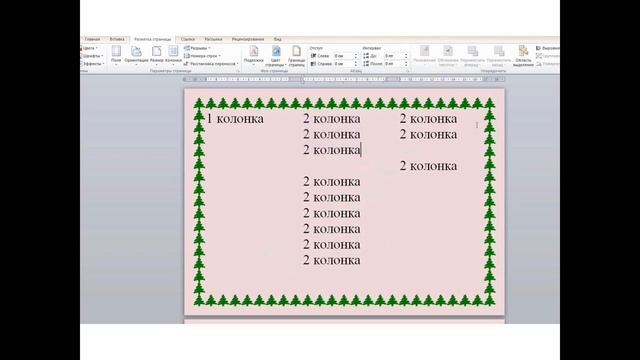Open the Подложка (Watermark) gallery
The image size is (640, 360).
pos(253,56)
